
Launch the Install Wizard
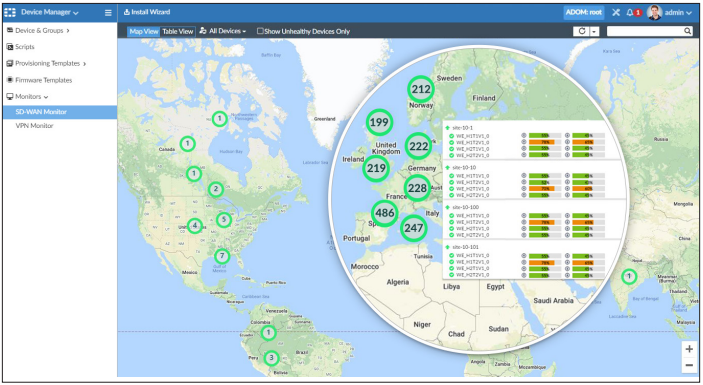pyautogui.click(x=147, y=12)
